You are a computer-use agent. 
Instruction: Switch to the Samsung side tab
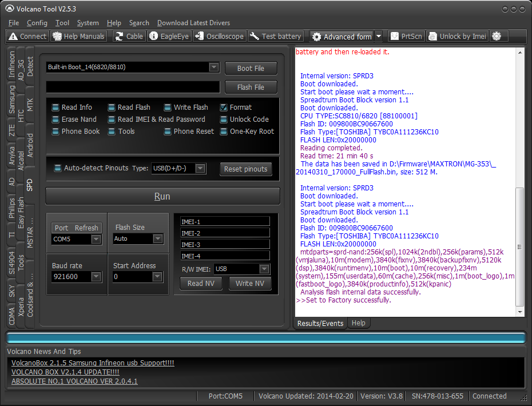click(x=12, y=99)
